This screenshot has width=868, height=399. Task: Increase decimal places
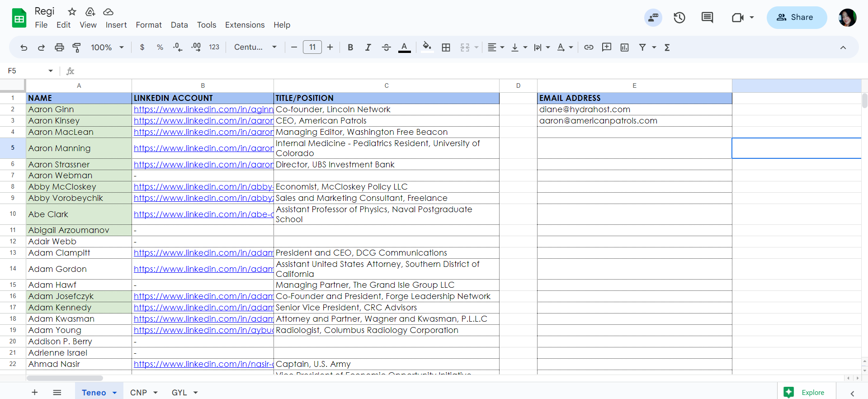tap(196, 47)
